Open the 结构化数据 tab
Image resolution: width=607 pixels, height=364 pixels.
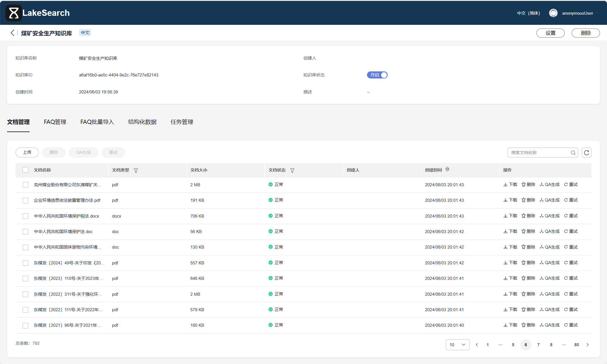142,122
